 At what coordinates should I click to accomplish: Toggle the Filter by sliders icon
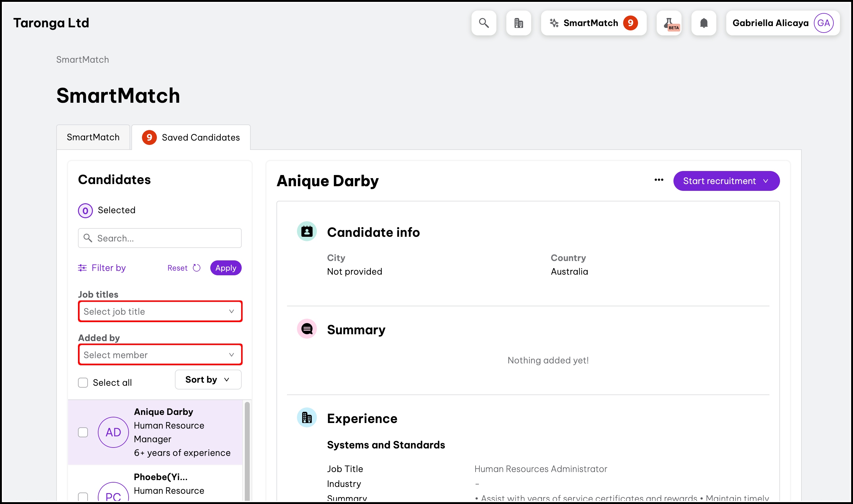tap(82, 268)
